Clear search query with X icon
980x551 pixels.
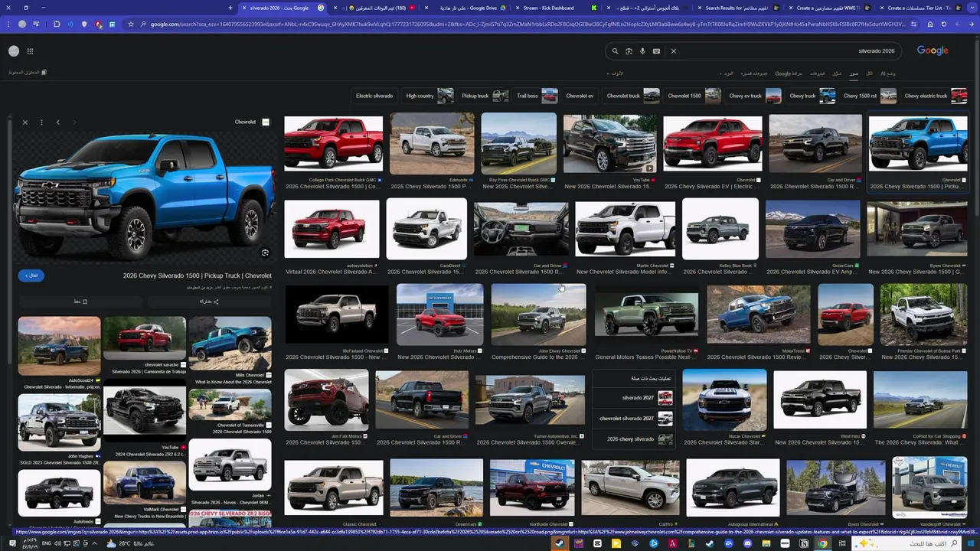(674, 51)
